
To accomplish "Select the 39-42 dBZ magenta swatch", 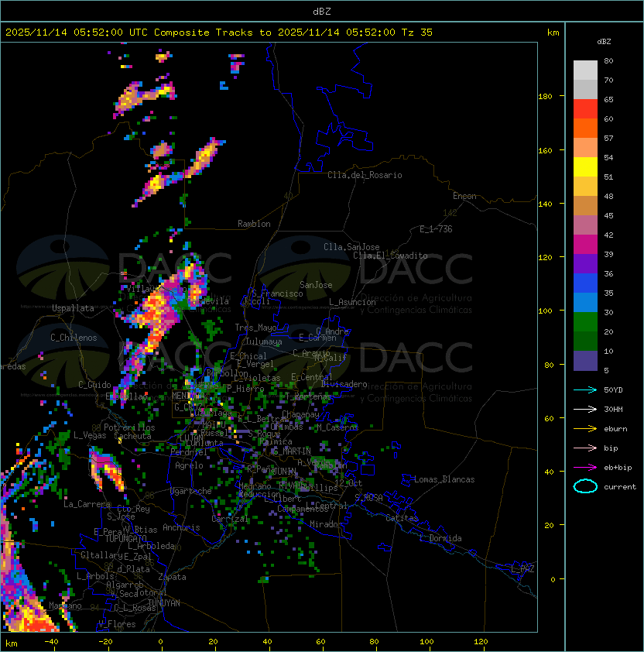I will point(585,245).
